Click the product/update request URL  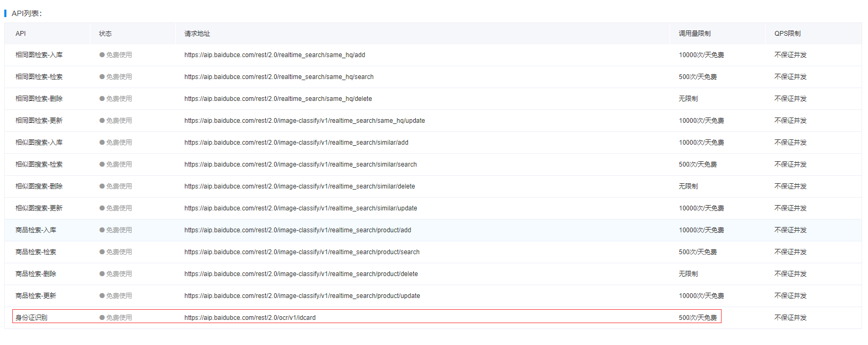tap(302, 296)
